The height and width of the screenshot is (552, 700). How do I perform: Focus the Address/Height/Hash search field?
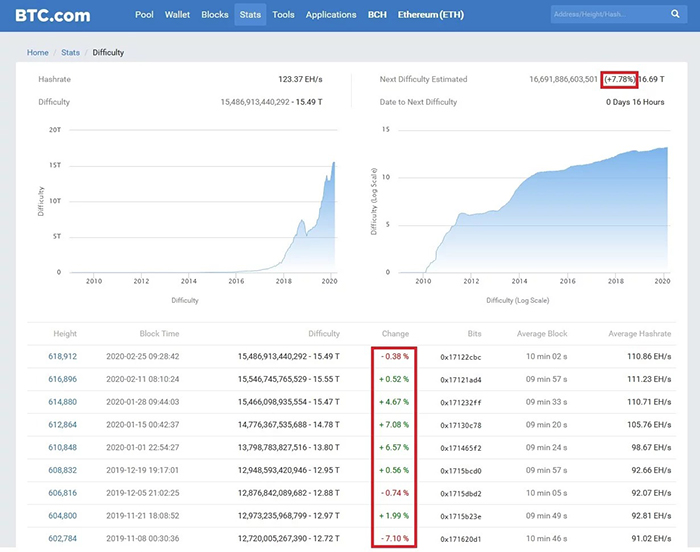[x=605, y=15]
